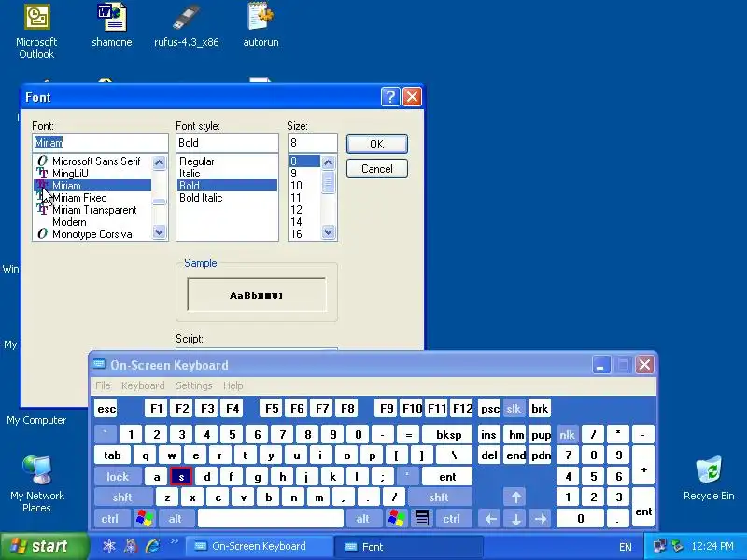This screenshot has height=560, width=747.
Task: Click the right Windows logo key on keyboard
Action: 396,518
